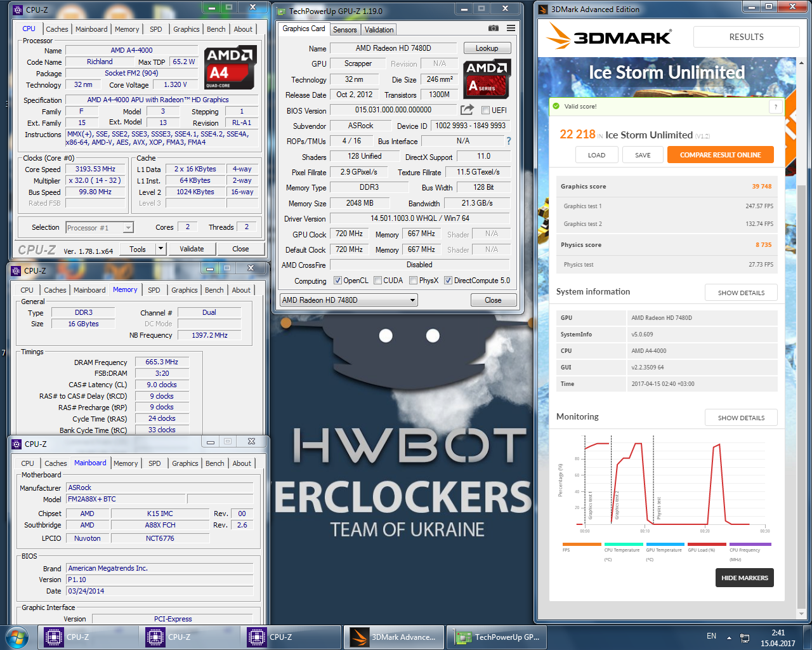812x650 pixels.
Task: Click the 3DMark LOAD button
Action: pyautogui.click(x=596, y=155)
